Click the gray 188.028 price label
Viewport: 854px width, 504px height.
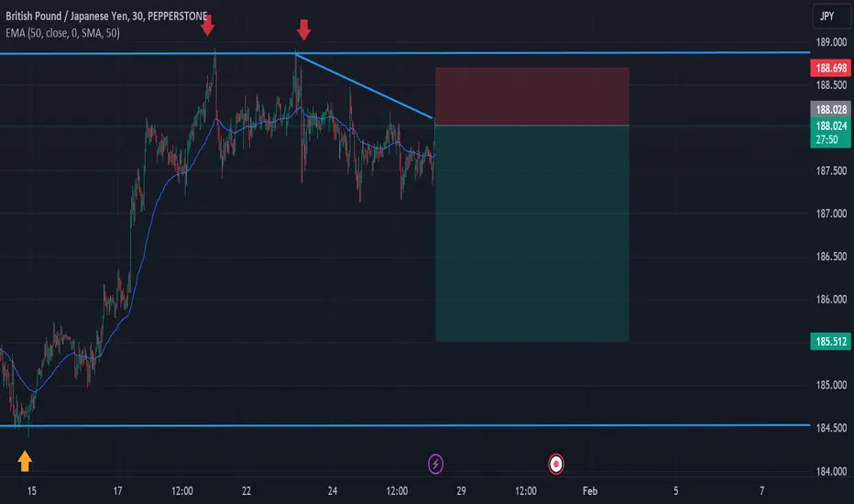pyautogui.click(x=830, y=110)
